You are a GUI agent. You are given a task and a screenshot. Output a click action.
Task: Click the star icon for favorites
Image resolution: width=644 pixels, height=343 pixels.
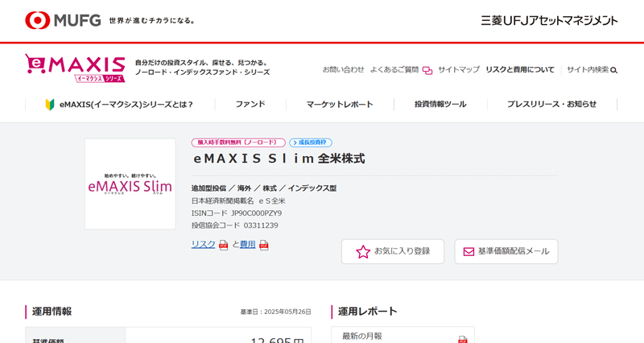pyautogui.click(x=363, y=251)
